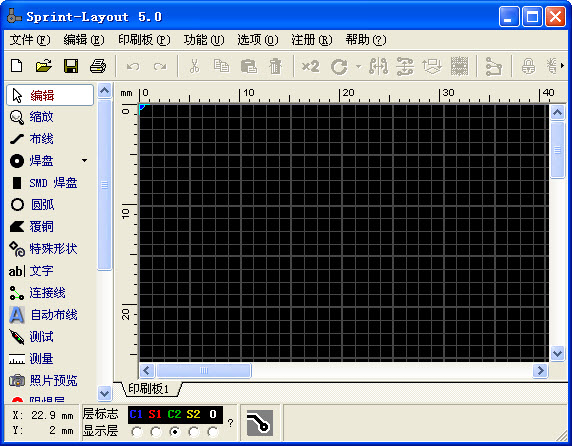Screen dimensions: 572x446
Task: Click the layer help question mark
Action: (230, 423)
